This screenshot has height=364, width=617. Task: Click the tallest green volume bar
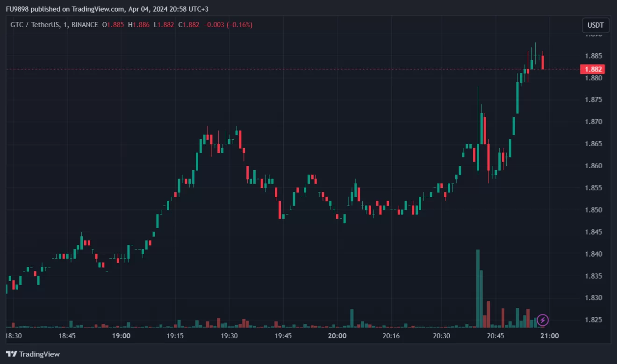(x=478, y=289)
